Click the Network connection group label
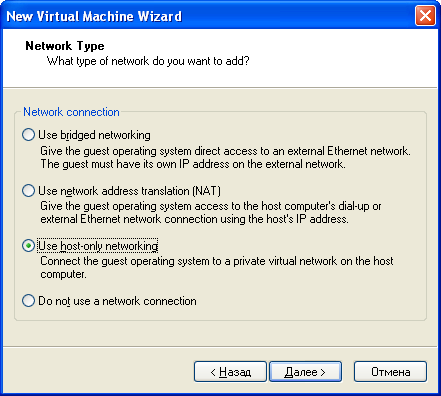Screen dimensions: 441x396 [x=71, y=112]
